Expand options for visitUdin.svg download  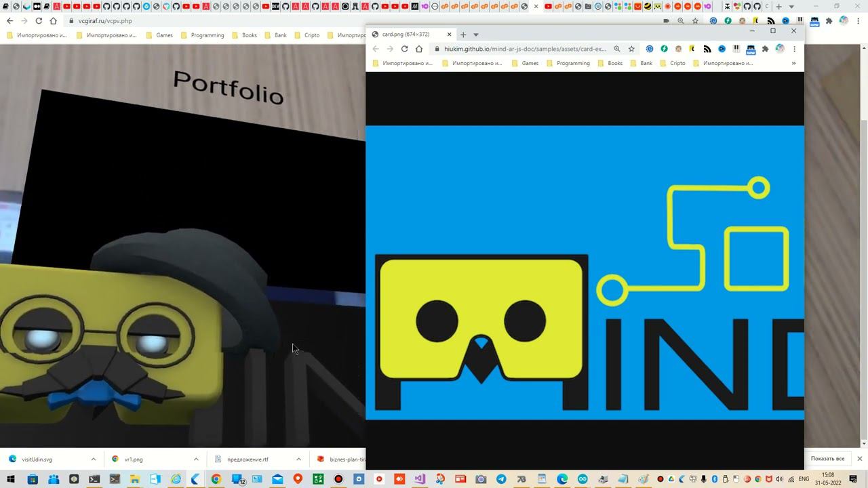(94, 459)
